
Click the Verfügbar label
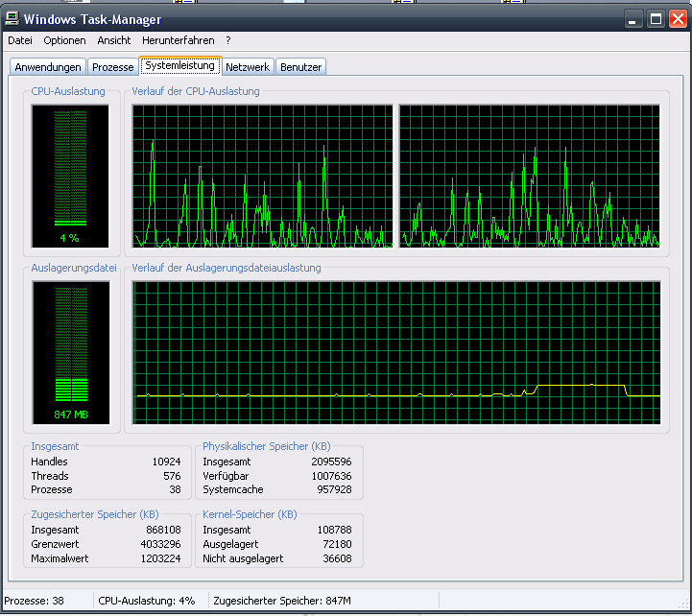click(x=226, y=476)
